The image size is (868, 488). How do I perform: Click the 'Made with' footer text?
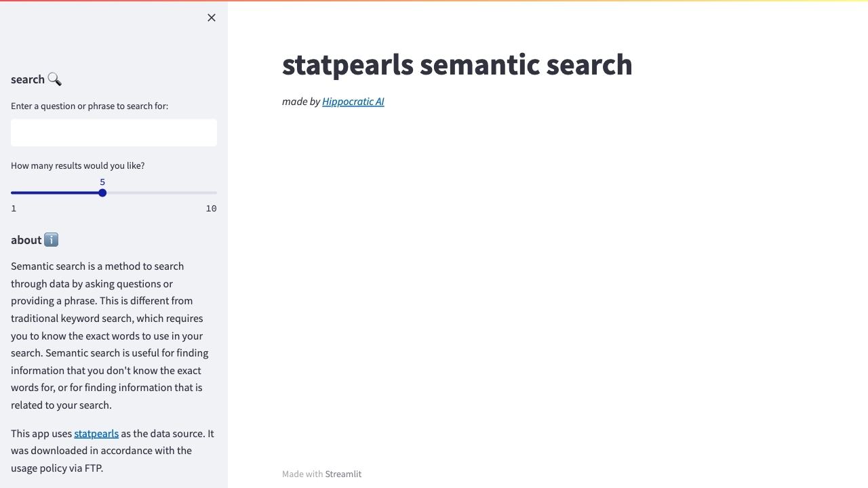(x=302, y=474)
